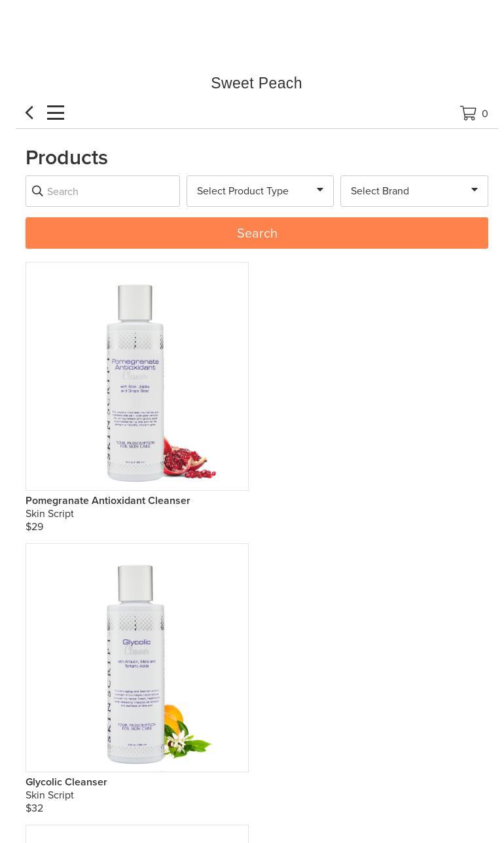Image resolution: width=504 pixels, height=843 pixels.
Task: Click Skin Script under Glycolic Cleanser
Action: (x=50, y=795)
